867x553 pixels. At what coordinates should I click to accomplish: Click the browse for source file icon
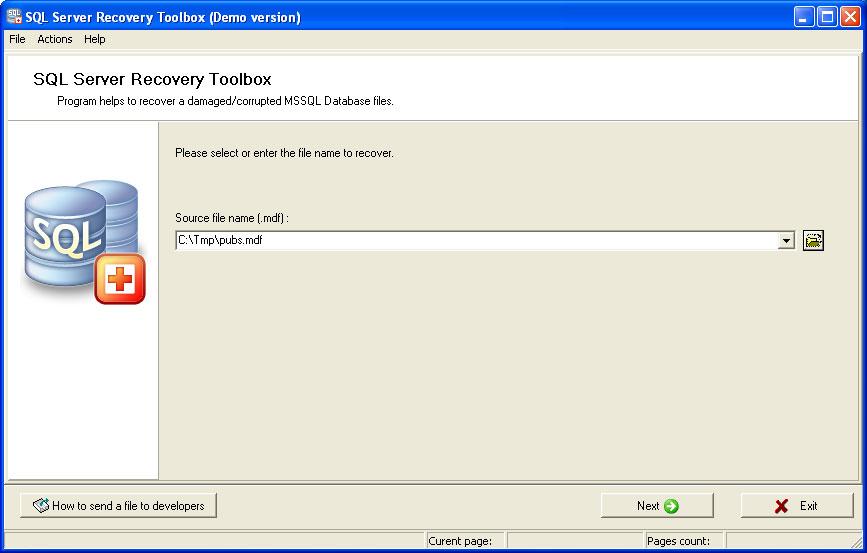point(813,241)
